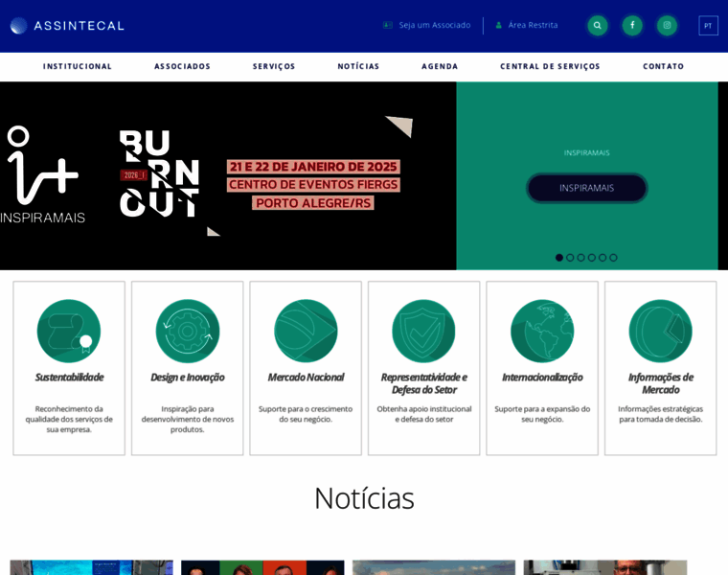
Task: Open the Notícias menu item
Action: [x=358, y=66]
